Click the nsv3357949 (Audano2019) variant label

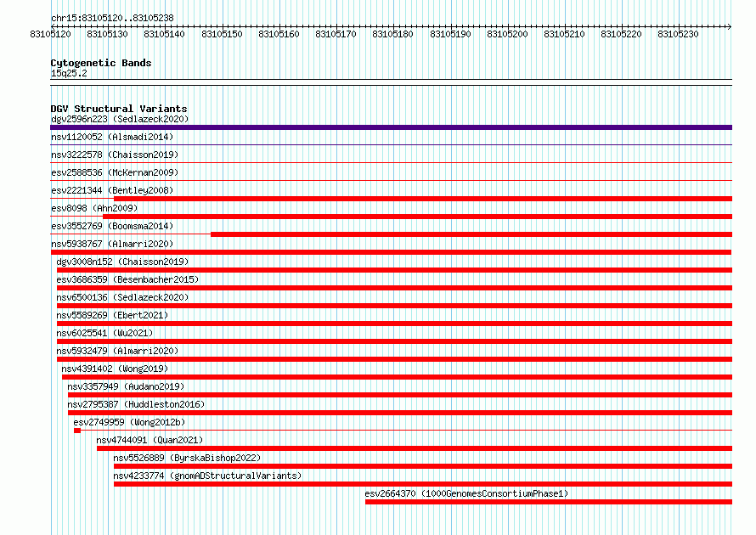click(x=126, y=386)
